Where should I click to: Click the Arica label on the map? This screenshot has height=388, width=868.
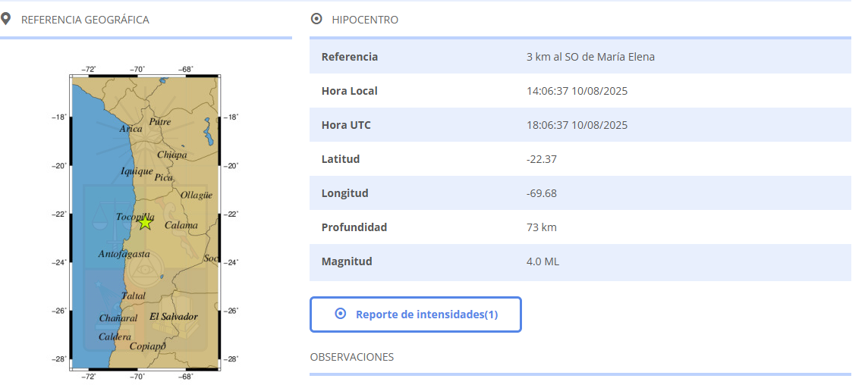[131, 129]
